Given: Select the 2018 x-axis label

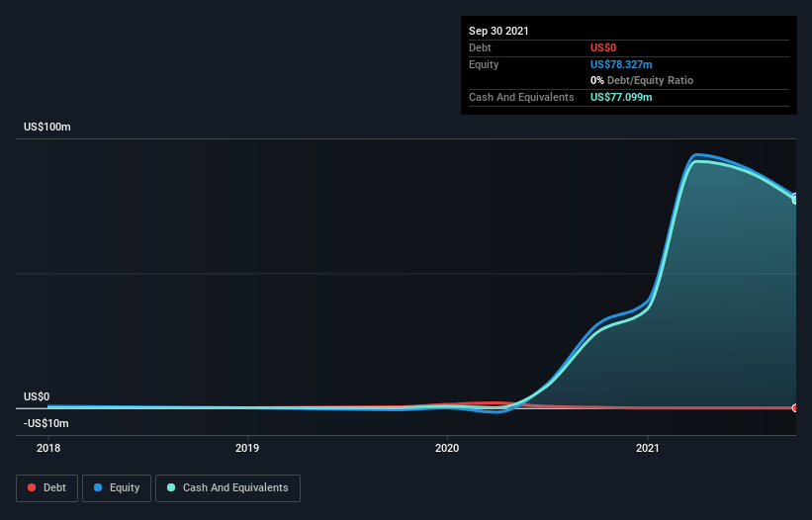Looking at the screenshot, I should [48, 448].
